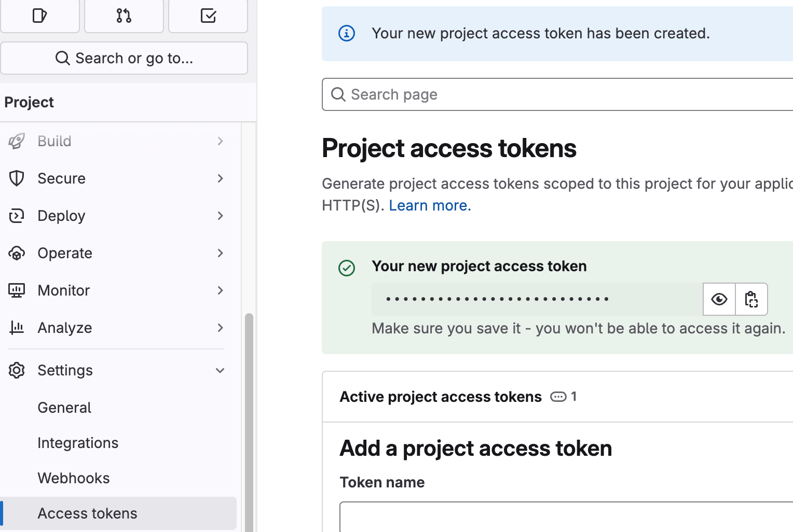Click the Operate cloud icon

click(x=17, y=253)
